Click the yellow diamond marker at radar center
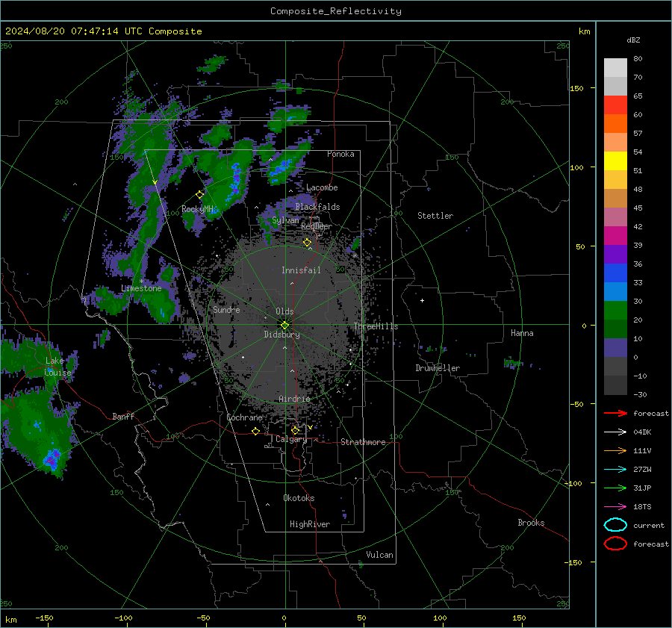The width and height of the screenshot is (672, 628). (x=284, y=326)
